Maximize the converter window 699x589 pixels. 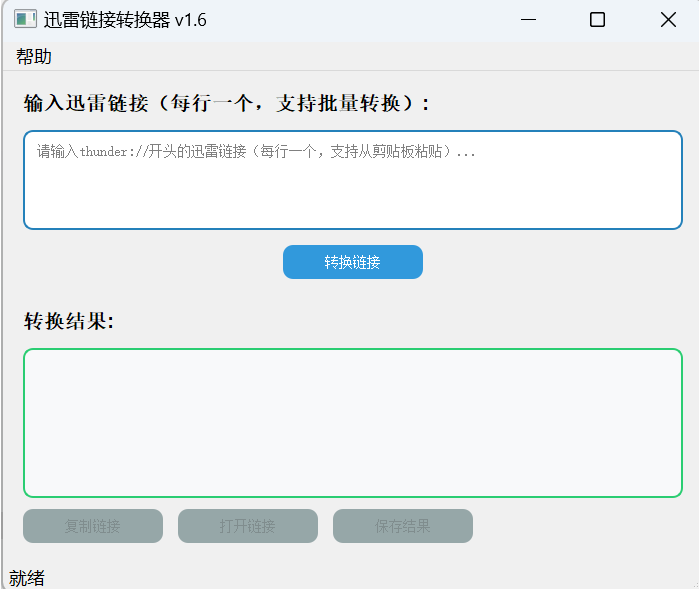click(597, 20)
